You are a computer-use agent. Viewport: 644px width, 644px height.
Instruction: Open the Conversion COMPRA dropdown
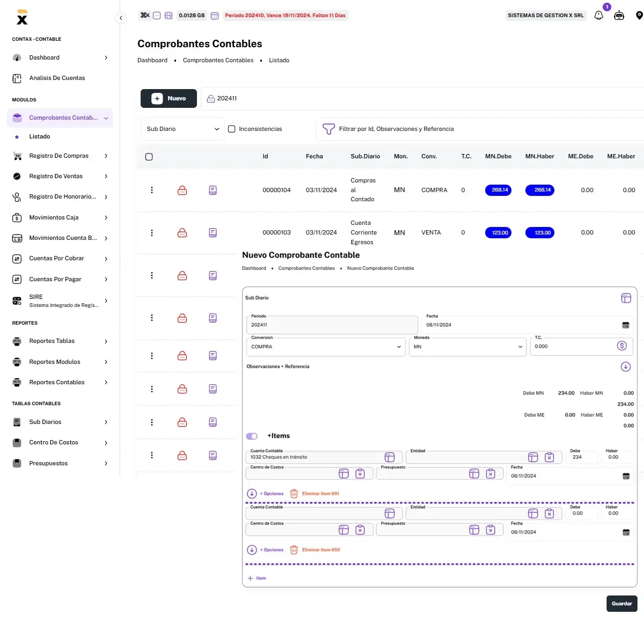pos(399,347)
